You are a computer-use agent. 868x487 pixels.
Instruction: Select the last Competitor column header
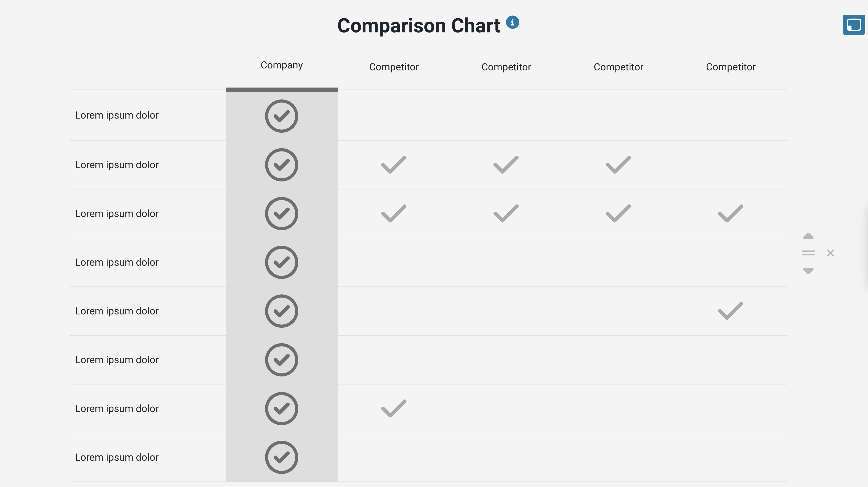pyautogui.click(x=730, y=67)
